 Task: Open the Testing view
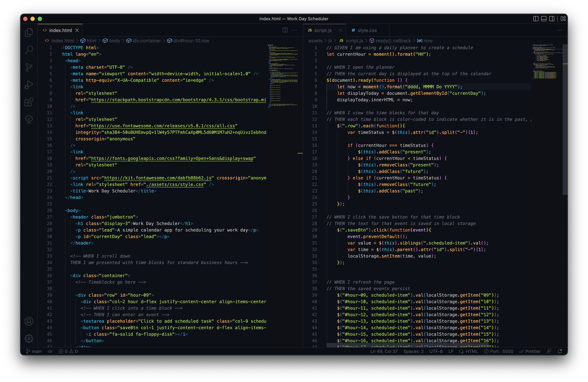click(29, 119)
